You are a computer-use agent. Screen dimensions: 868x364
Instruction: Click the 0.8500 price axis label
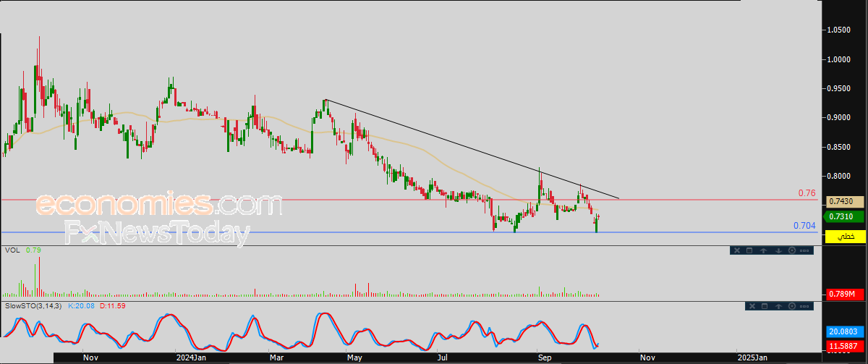coord(840,147)
